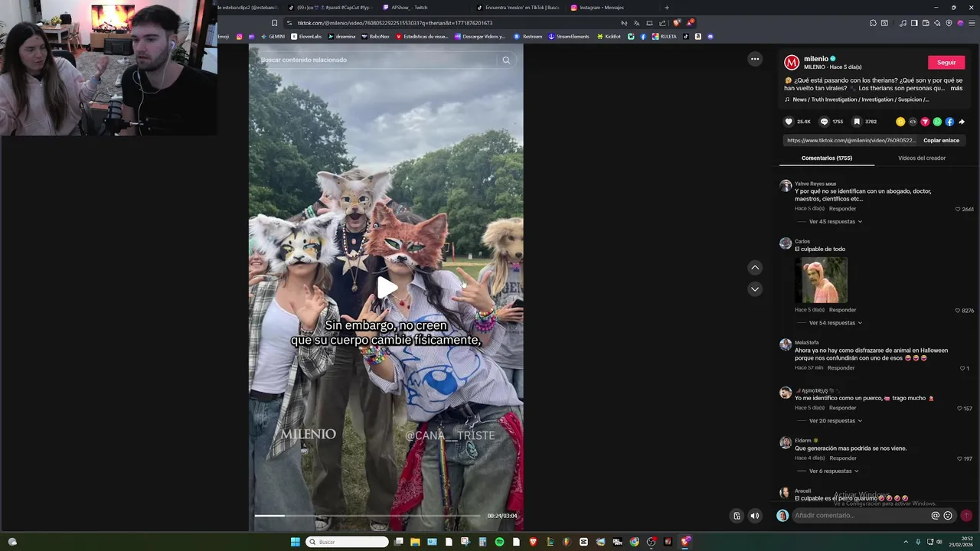Reply to MelaStefa's comment
This screenshot has height=551, width=980.
click(841, 368)
